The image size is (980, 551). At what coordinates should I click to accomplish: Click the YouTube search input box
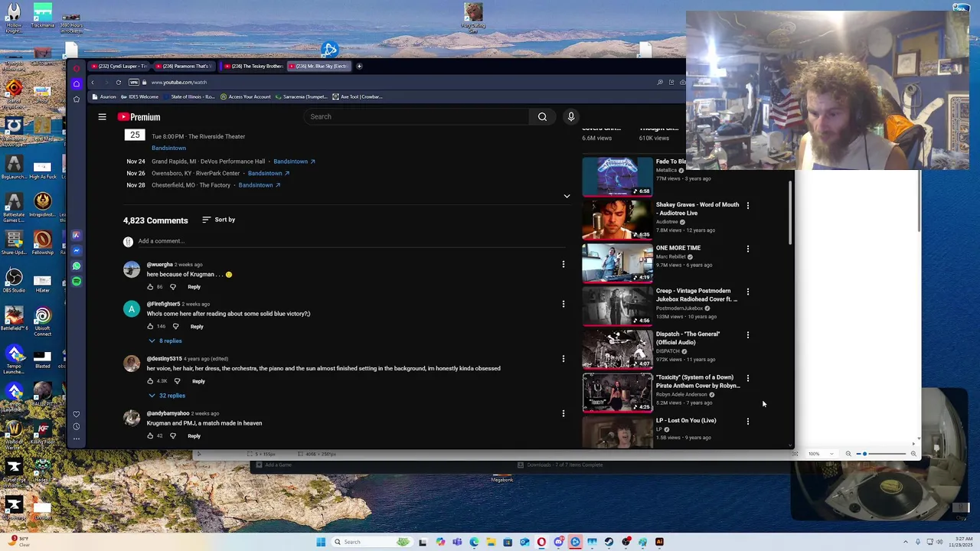416,117
